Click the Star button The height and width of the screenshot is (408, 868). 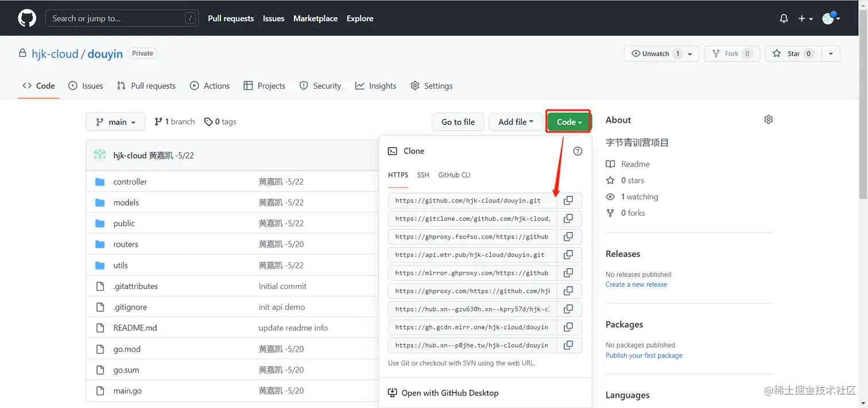pos(793,53)
